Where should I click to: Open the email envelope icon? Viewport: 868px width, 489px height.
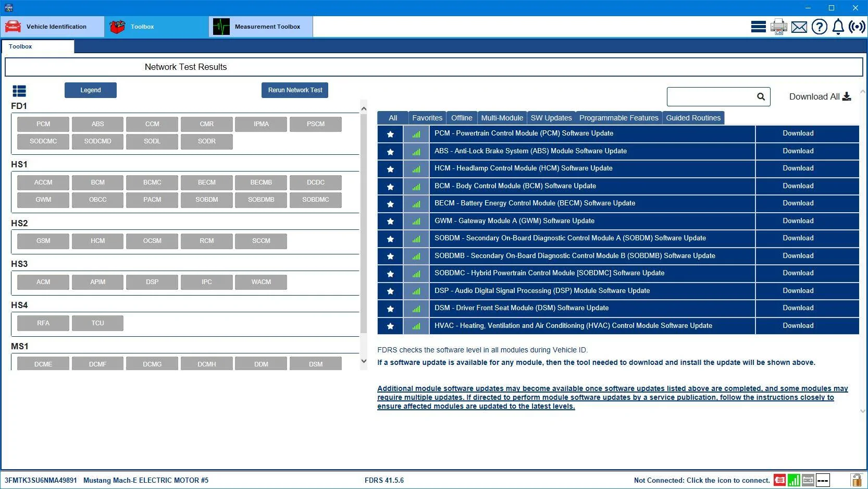point(799,27)
